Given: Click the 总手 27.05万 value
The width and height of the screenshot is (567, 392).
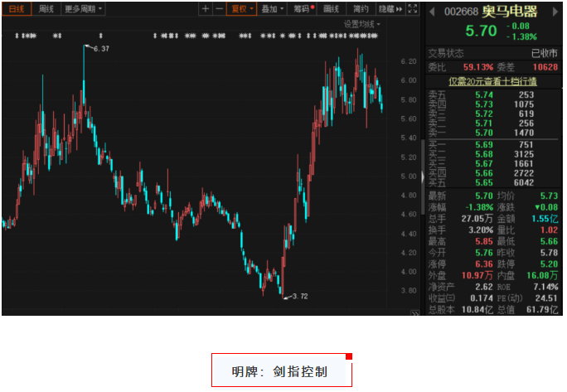Looking at the screenshot, I should coord(477,219).
